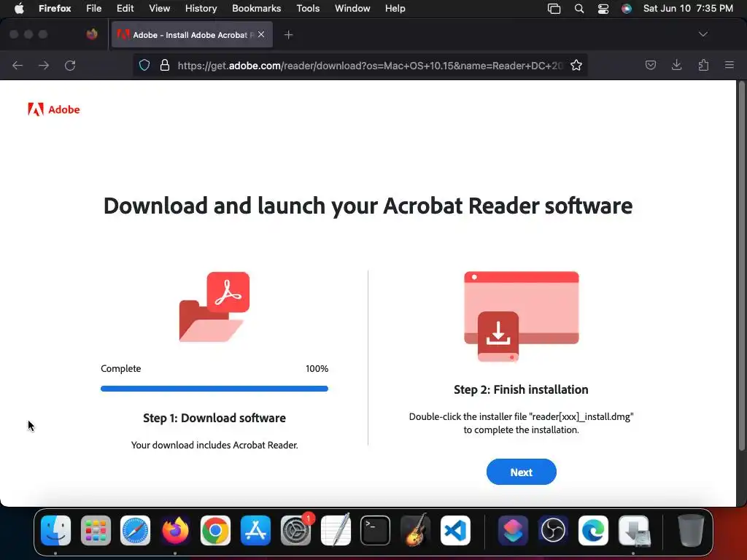Bookmark this page with the star icon
This screenshot has height=560, width=747.
click(x=576, y=65)
